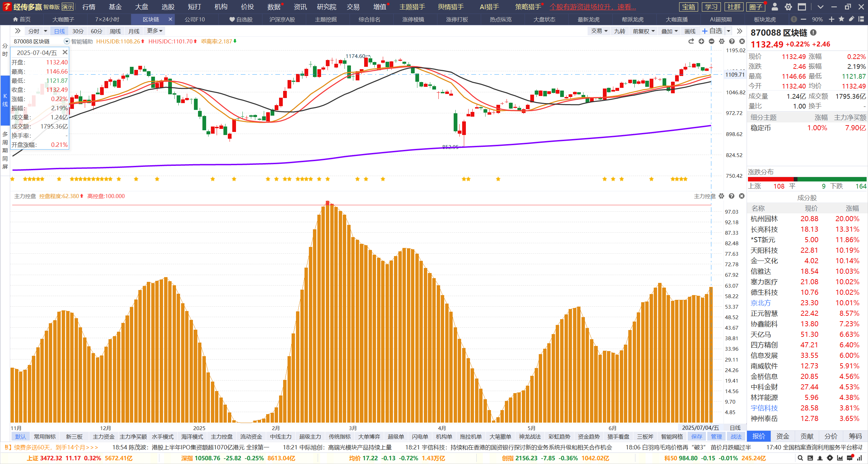The width and height of the screenshot is (868, 464).
Task: Toggle the 九转 indicator button
Action: tap(619, 31)
